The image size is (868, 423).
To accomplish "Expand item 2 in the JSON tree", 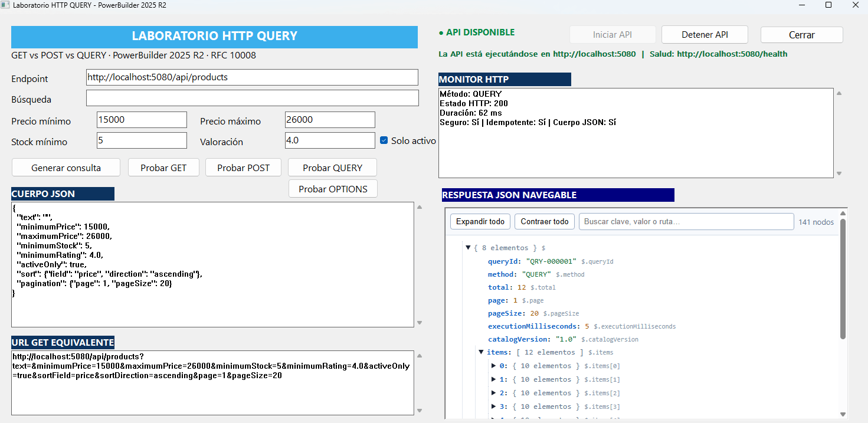I will (x=494, y=393).
